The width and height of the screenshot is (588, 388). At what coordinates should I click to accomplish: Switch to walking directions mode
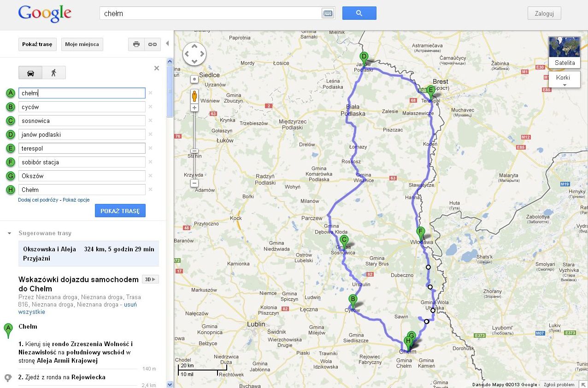click(54, 73)
